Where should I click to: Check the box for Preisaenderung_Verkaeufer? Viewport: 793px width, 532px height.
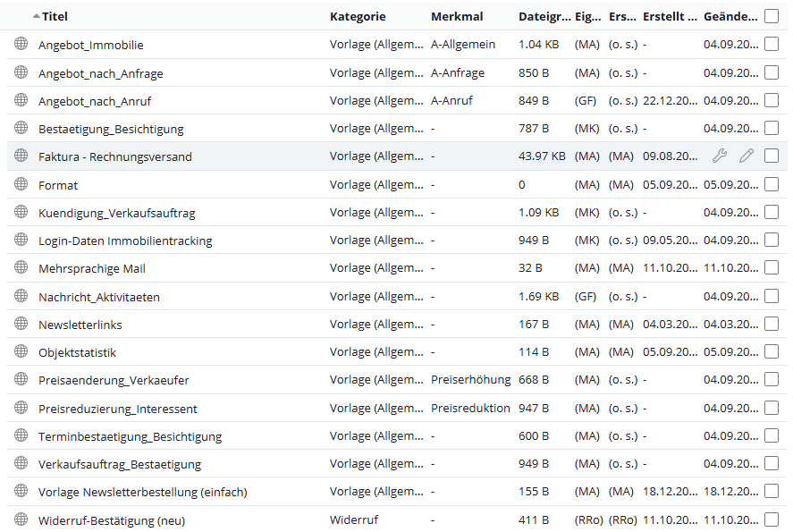(772, 379)
